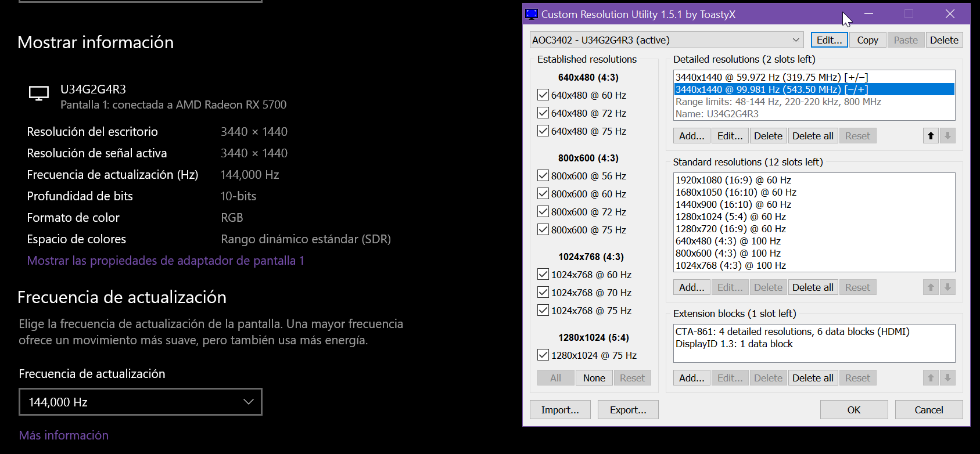Click the up arrow in Detailed resolutions
The height and width of the screenshot is (454, 980).
[931, 136]
